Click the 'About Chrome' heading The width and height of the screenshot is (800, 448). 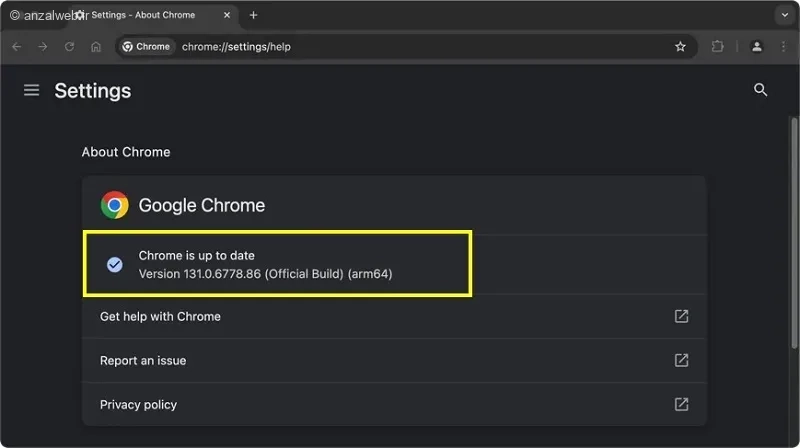tap(126, 152)
